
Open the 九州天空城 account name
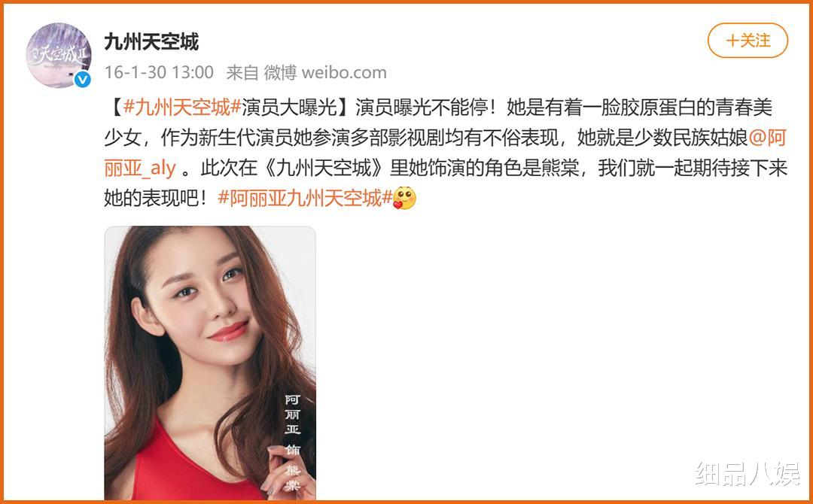pos(151,41)
